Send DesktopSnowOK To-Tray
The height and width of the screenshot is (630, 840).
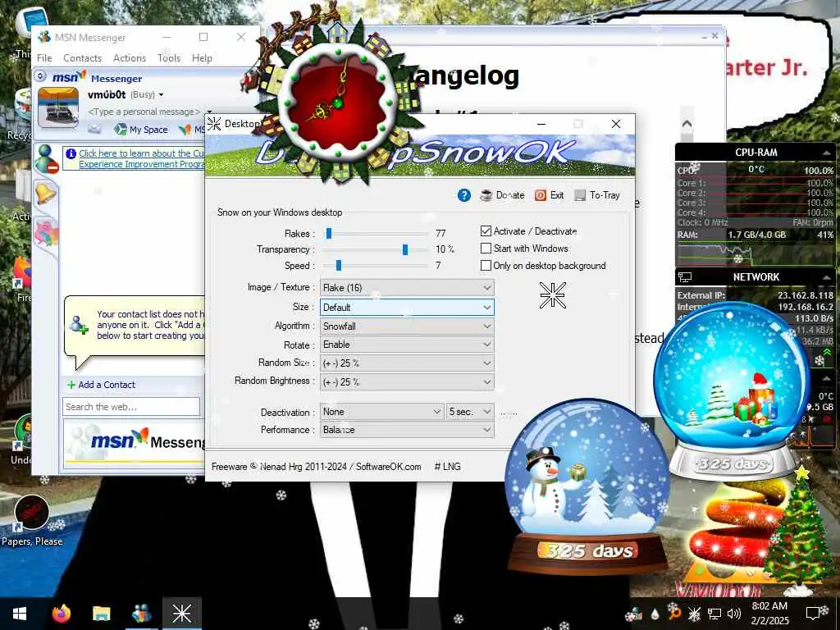[597, 195]
